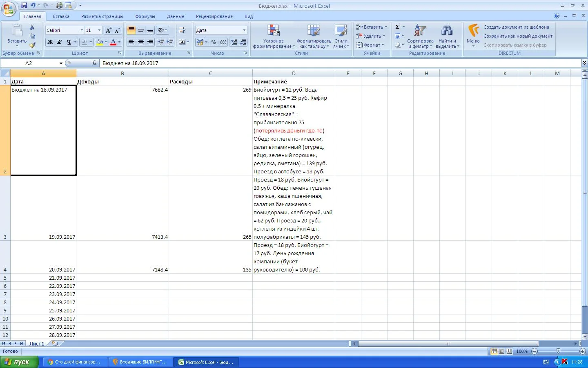This screenshot has width=588, height=368.
Task: Select the Format Painter brush icon
Action: tap(32, 45)
